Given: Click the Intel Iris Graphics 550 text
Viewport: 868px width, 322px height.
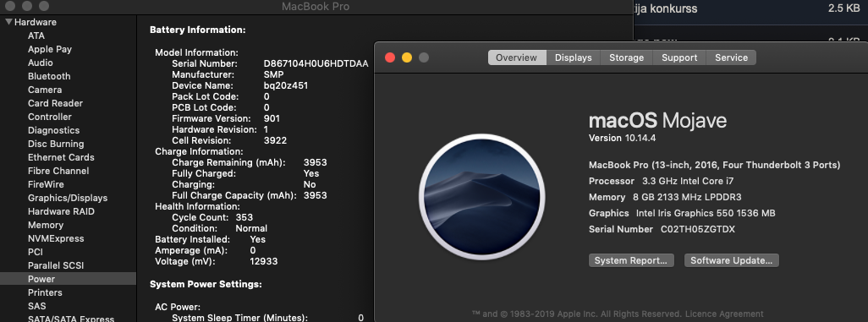Looking at the screenshot, I should point(706,213).
